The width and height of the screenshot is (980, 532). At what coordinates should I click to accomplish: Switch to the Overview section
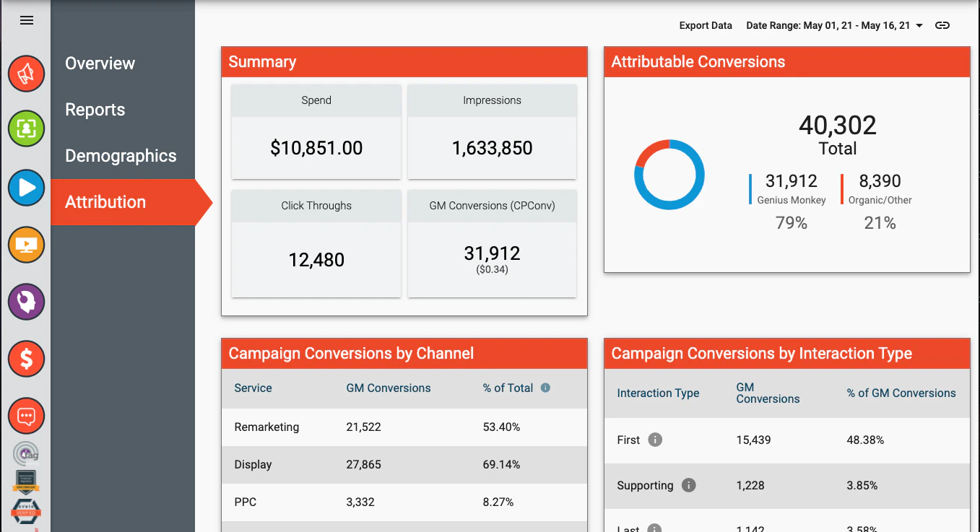pyautogui.click(x=100, y=64)
